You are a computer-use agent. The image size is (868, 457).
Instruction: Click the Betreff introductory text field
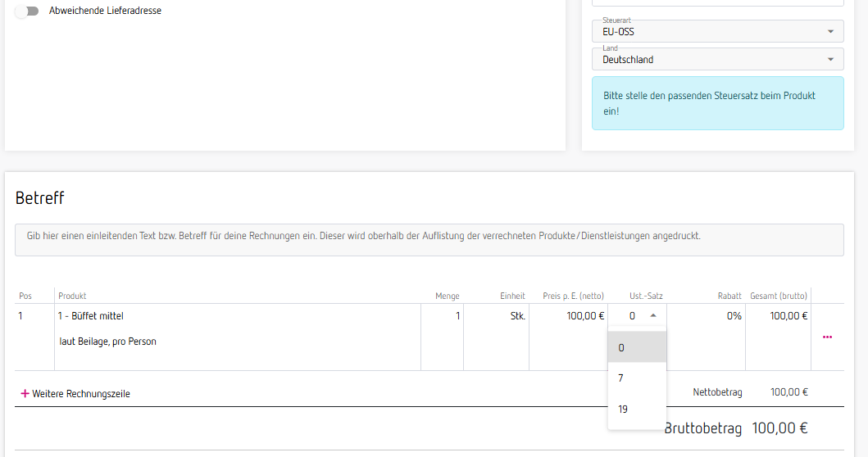[429, 240]
